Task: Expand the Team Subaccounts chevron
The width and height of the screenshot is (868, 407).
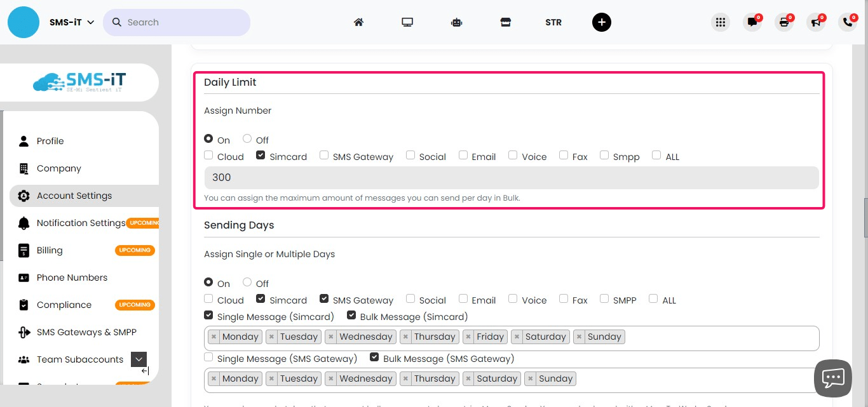Action: (x=139, y=359)
